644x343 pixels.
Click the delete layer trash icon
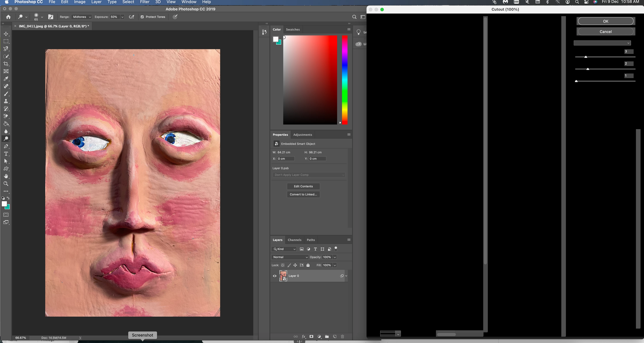pos(342,337)
